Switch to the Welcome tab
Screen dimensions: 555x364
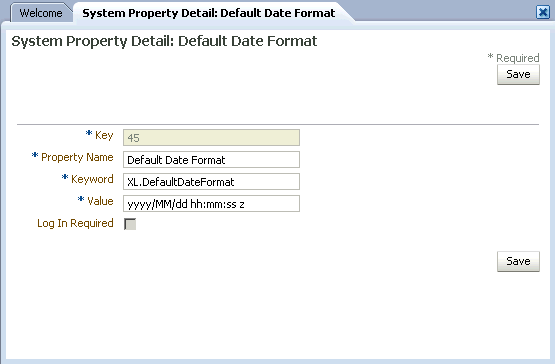click(x=41, y=13)
